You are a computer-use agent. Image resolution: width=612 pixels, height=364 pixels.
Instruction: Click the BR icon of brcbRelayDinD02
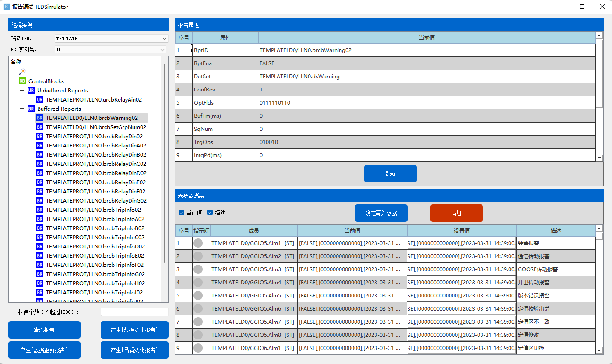pos(40,173)
